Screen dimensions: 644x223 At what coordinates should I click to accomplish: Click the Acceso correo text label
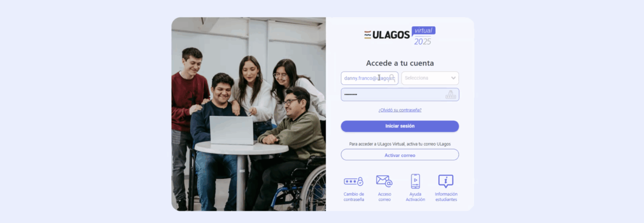point(384,197)
